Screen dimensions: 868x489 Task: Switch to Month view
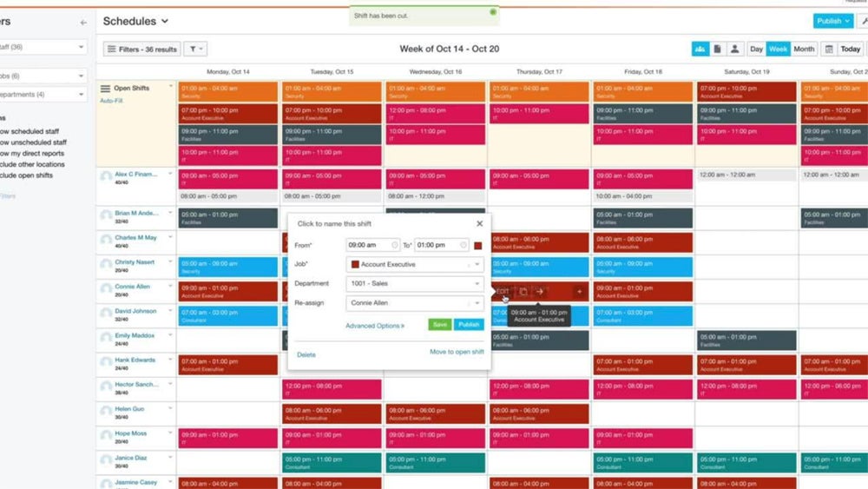[804, 49]
